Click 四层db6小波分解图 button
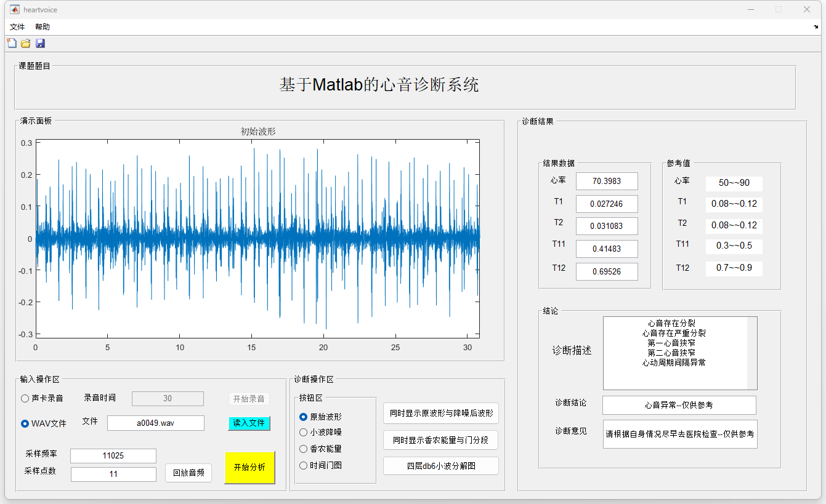Viewport: 826px width, 504px height. click(441, 466)
